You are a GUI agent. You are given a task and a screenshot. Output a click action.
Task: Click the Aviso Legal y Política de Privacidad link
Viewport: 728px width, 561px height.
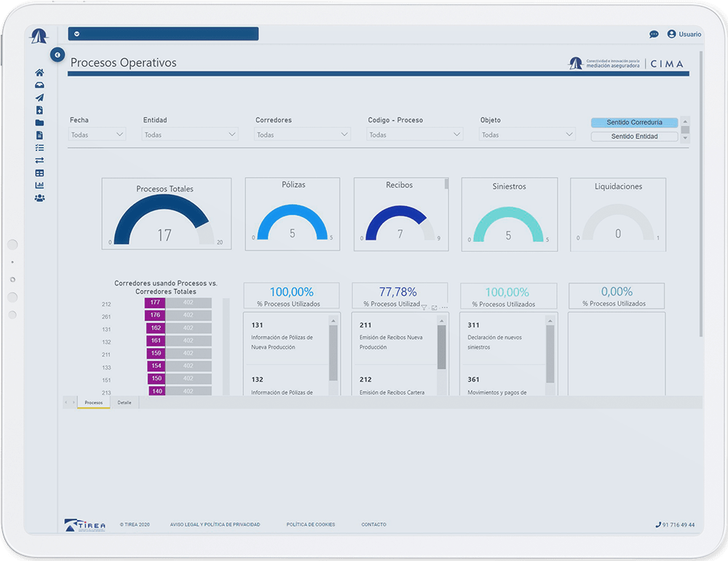[x=215, y=525]
